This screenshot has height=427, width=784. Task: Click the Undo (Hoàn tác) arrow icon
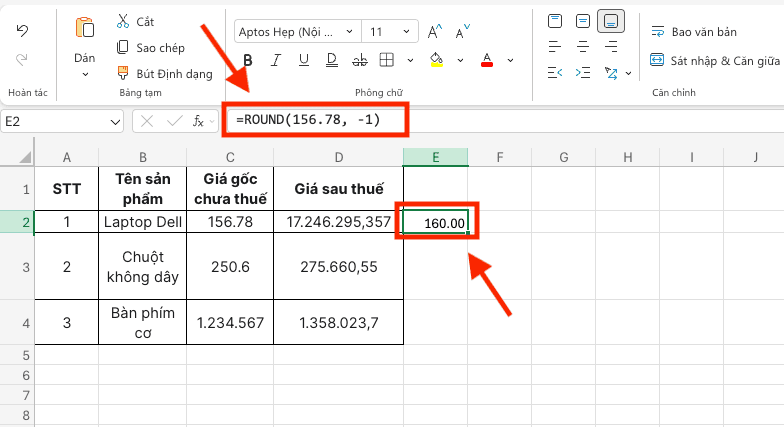(22, 31)
